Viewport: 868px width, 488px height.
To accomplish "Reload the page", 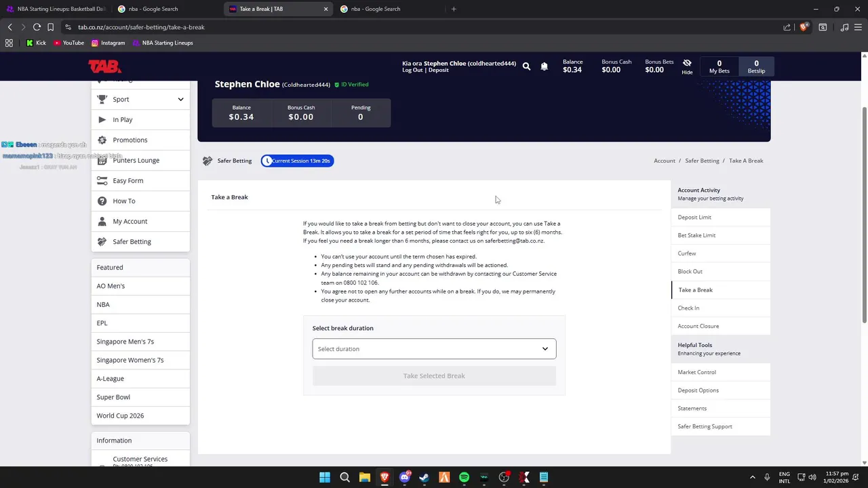I will coord(37,27).
